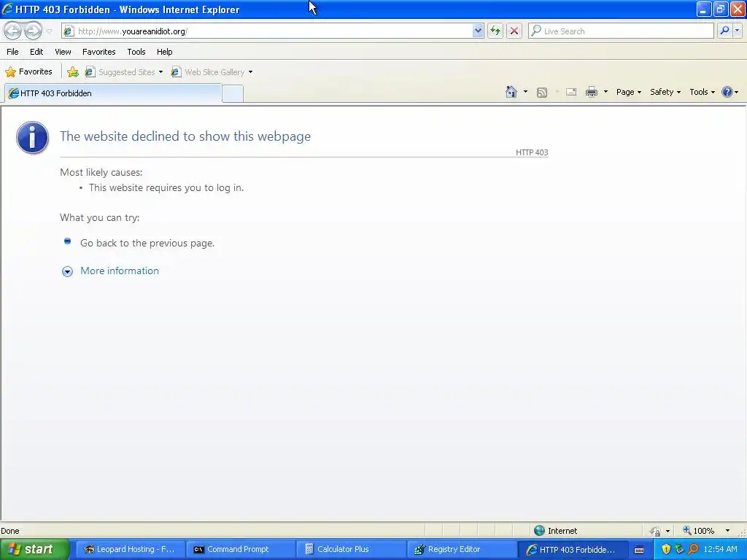Click the blue information icon
Screen dimensions: 747x560
point(32,138)
